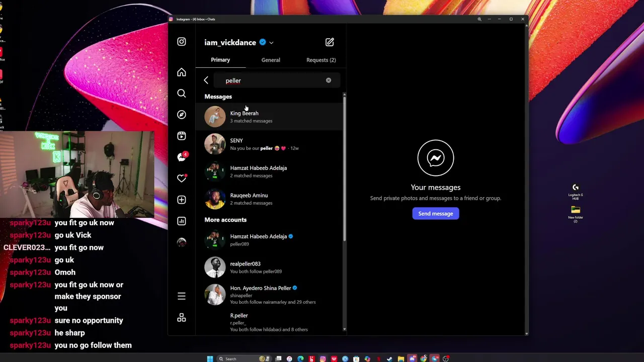
Task: Open the Search icon in sidebar
Action: pos(182,94)
